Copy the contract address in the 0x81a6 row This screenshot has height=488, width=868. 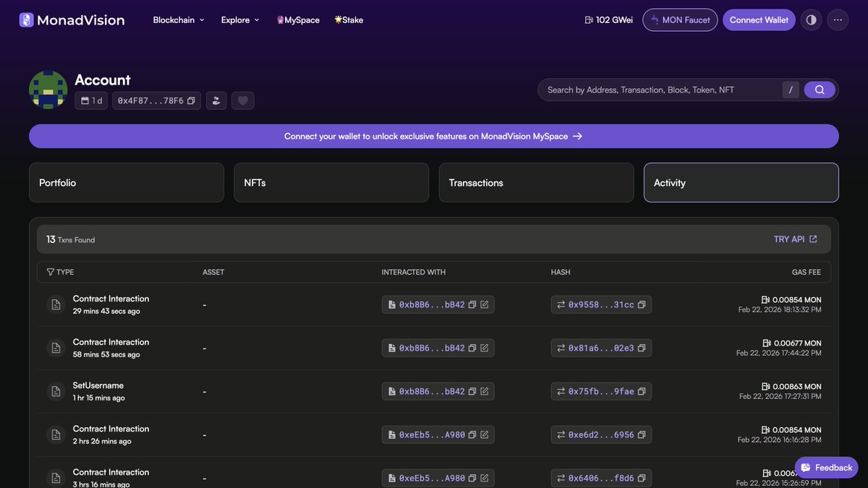(x=472, y=348)
